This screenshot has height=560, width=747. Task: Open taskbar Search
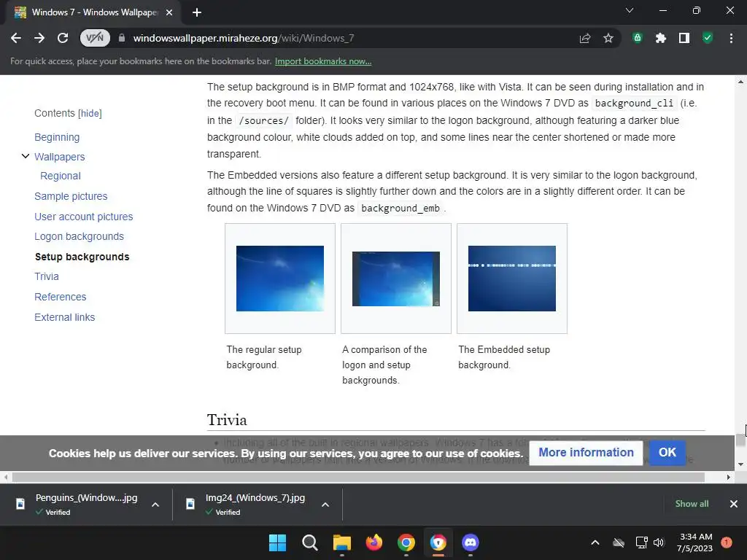[x=309, y=542]
